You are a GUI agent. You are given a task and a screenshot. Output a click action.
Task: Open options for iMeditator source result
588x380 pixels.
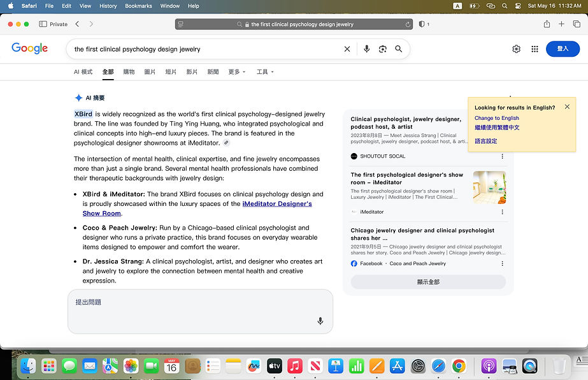(x=503, y=212)
